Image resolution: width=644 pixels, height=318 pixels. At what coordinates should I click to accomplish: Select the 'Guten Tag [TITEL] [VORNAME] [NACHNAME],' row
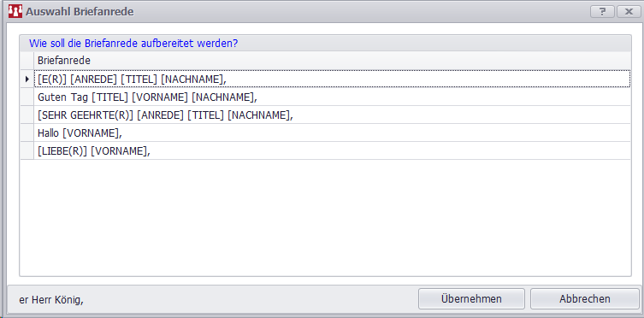[332, 97]
